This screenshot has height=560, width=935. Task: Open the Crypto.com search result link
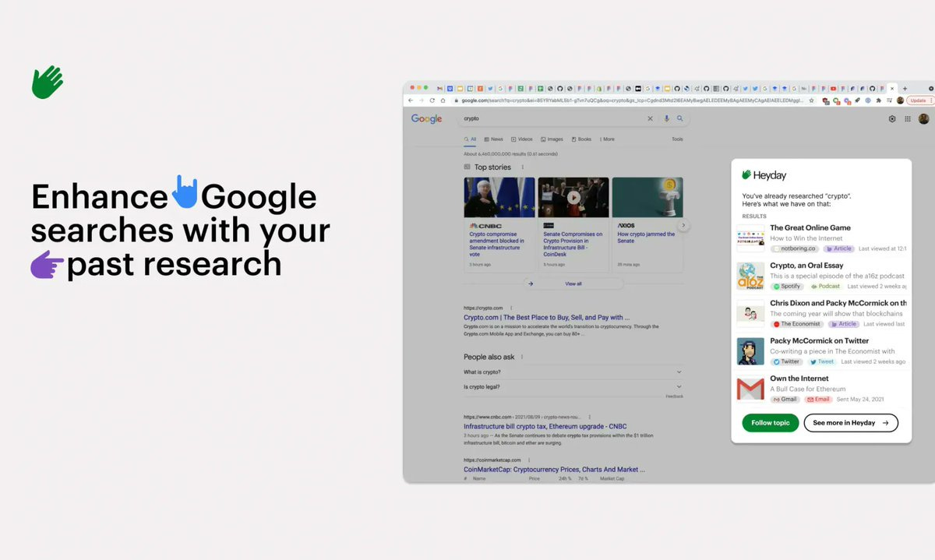pos(547,318)
